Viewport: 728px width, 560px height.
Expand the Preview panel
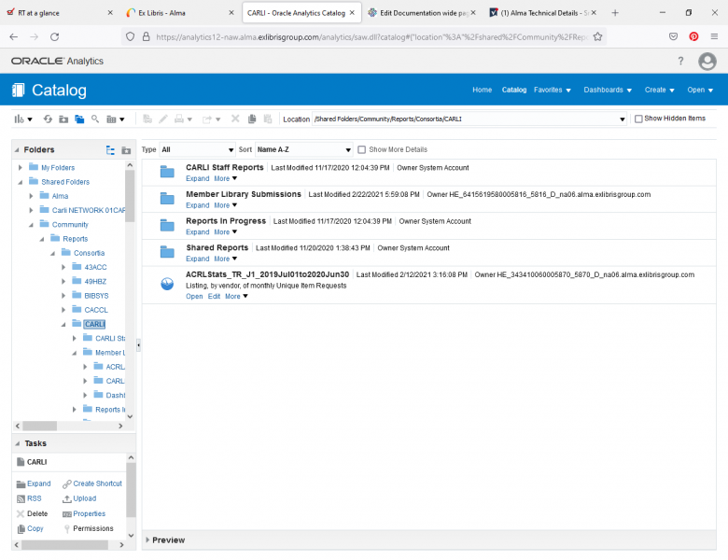click(x=147, y=540)
